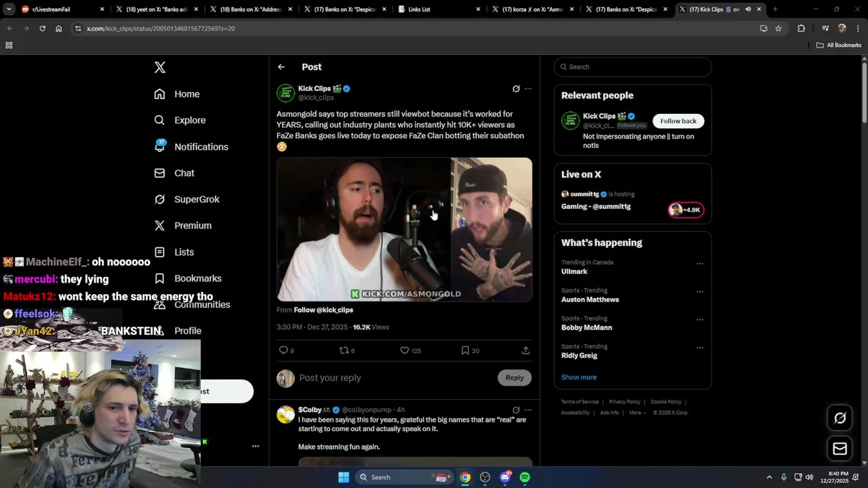
Task: Open All Bookmarks folder
Action: coord(839,45)
